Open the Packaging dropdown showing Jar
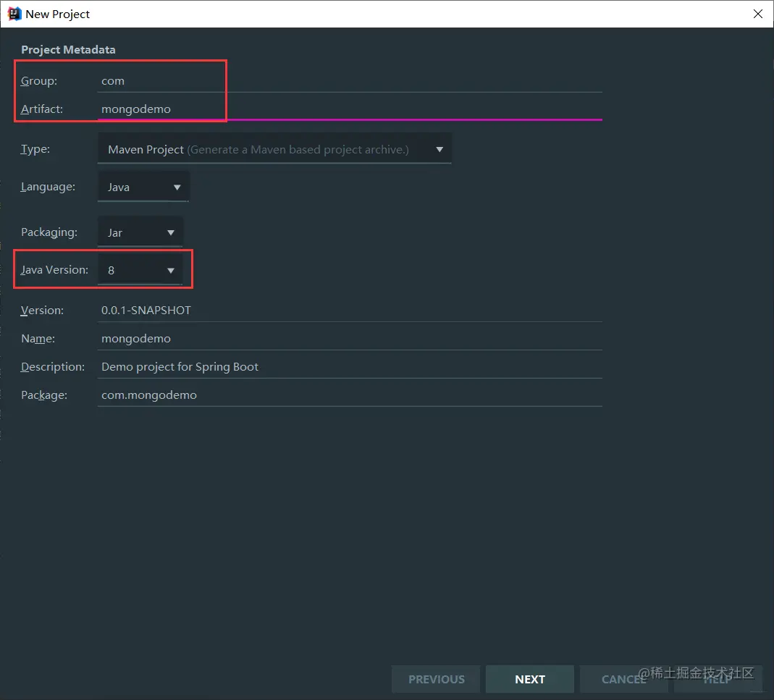 coord(140,232)
